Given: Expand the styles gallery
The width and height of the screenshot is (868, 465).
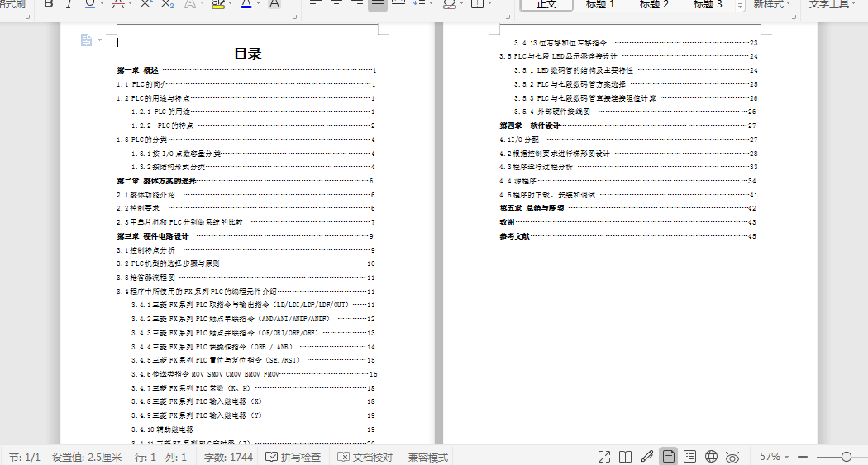Looking at the screenshot, I should (740, 6).
